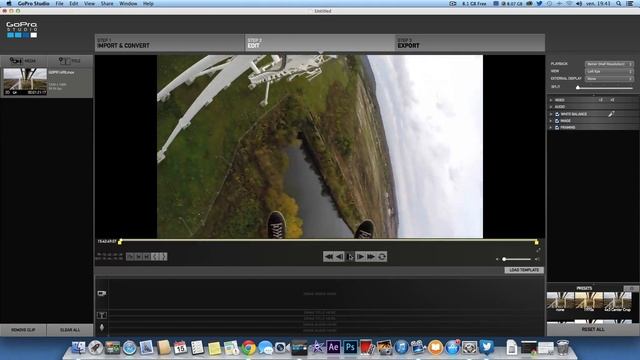This screenshot has width=640, height=360.
Task: Open Google Chrome from the dock
Action: click(248, 347)
